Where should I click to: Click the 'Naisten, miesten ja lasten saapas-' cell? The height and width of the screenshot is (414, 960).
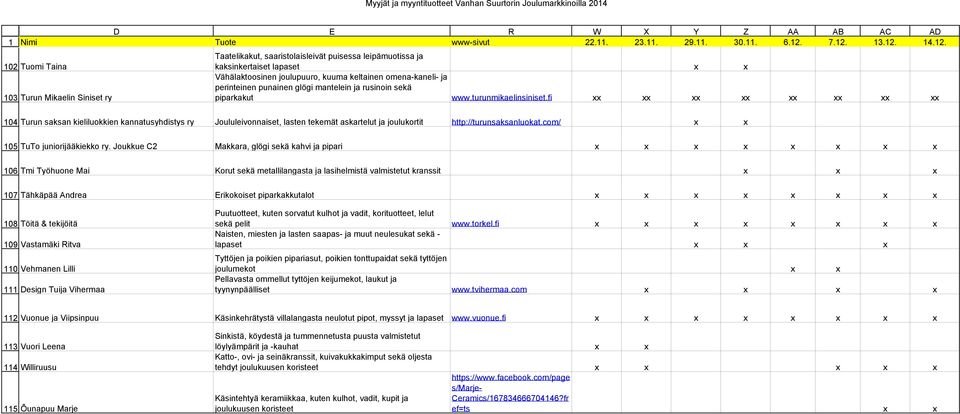click(x=331, y=239)
